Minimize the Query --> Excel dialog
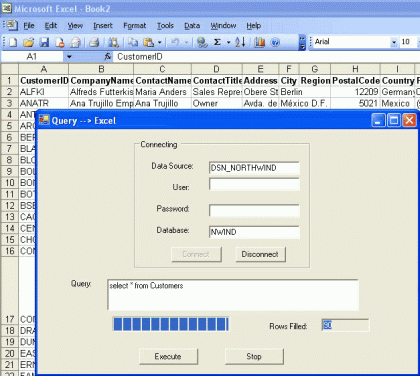Screen dimensions: 420x376 pos(378,120)
